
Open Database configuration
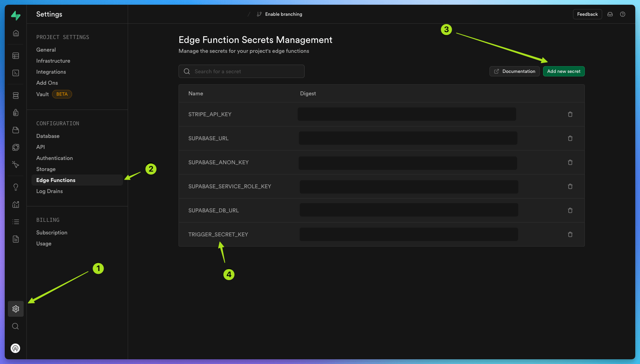pyautogui.click(x=48, y=136)
